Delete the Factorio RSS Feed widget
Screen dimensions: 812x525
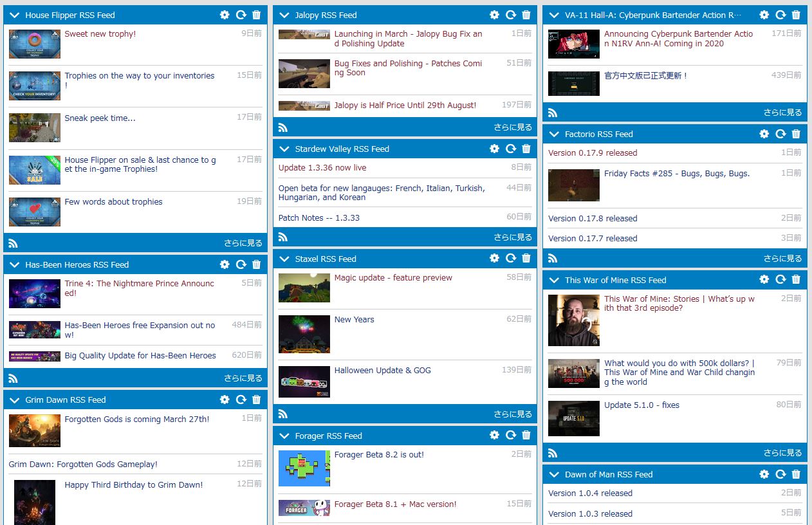pyautogui.click(x=796, y=134)
